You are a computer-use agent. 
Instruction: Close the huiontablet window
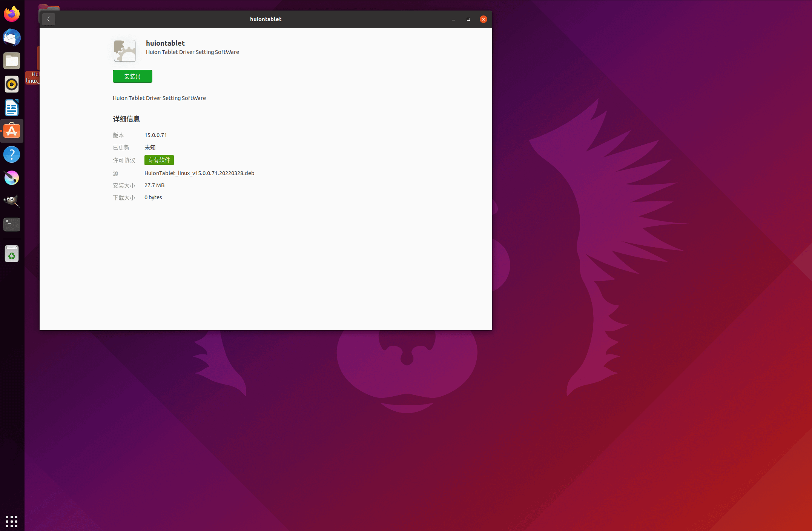tap(484, 19)
